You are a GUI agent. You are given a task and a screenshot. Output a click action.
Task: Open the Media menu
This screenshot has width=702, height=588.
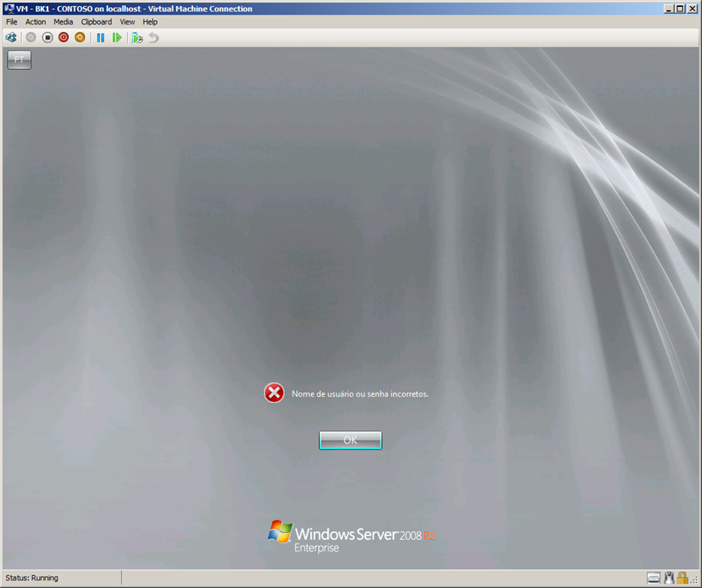(64, 22)
